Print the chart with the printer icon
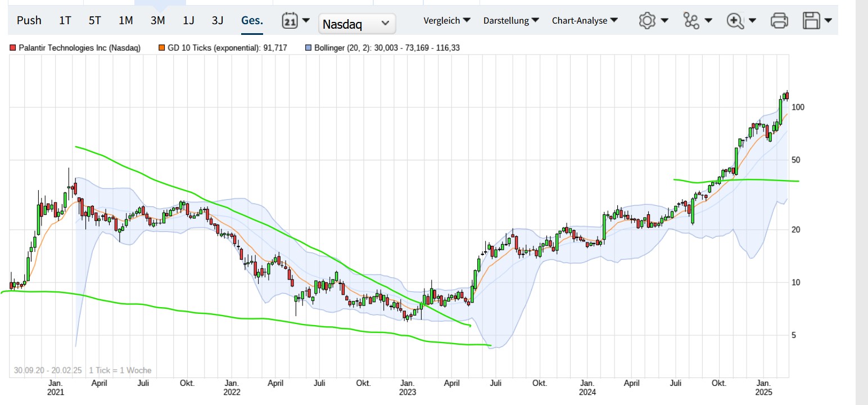 (x=779, y=21)
